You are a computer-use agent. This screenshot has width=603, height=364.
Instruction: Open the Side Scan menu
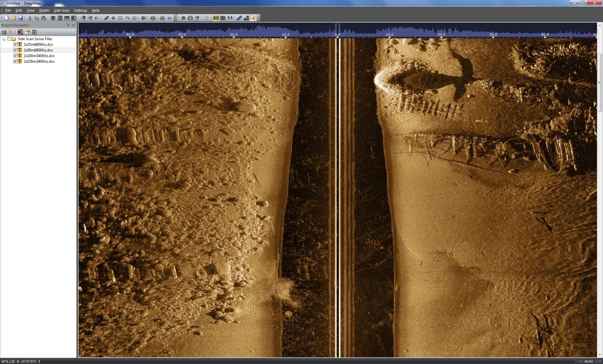coord(62,10)
